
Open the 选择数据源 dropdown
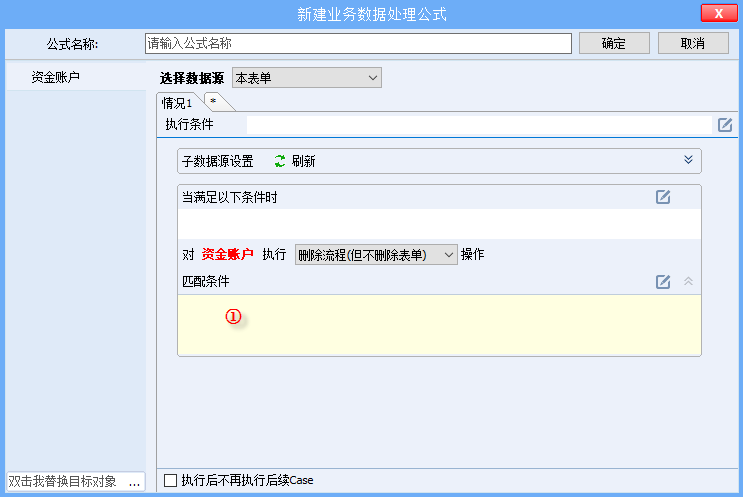[307, 78]
